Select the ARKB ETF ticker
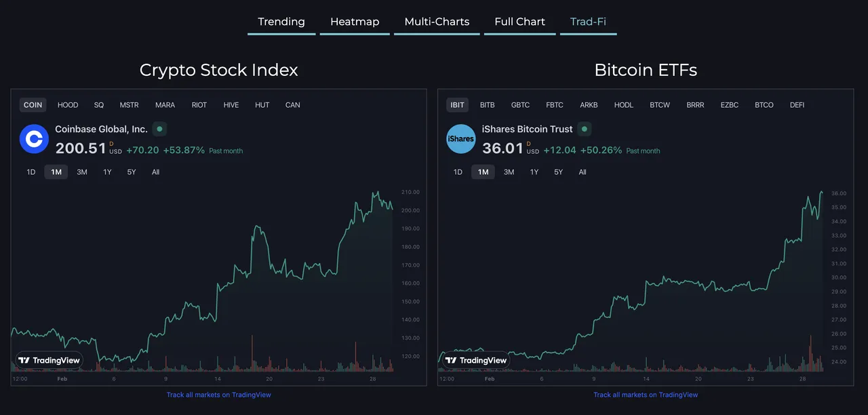The image size is (868, 415). point(589,105)
